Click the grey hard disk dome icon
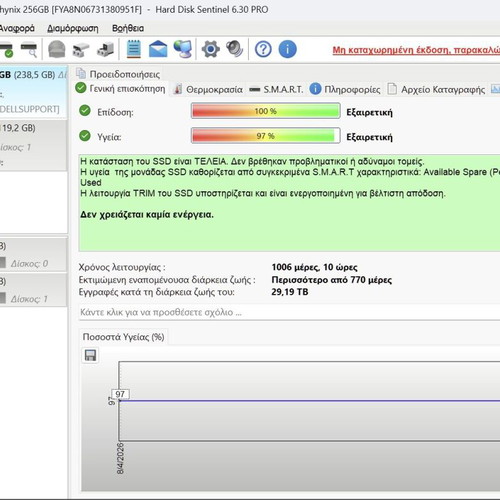 tap(57, 49)
